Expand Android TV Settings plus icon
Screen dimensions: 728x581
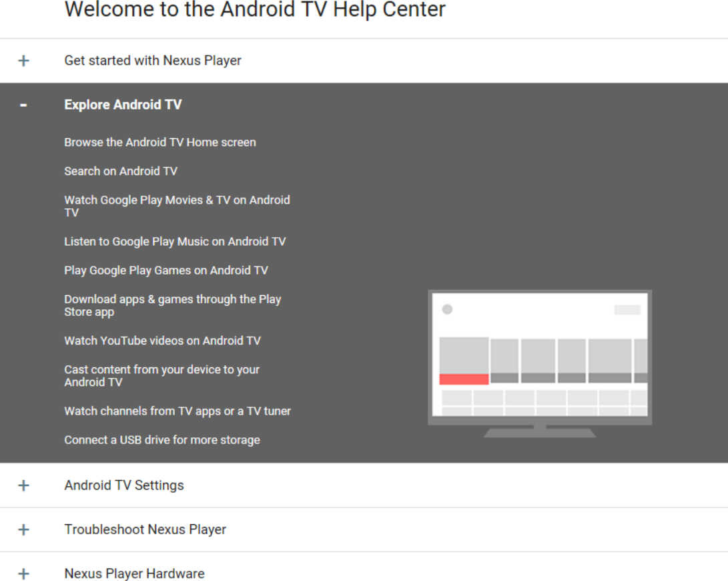coord(23,486)
